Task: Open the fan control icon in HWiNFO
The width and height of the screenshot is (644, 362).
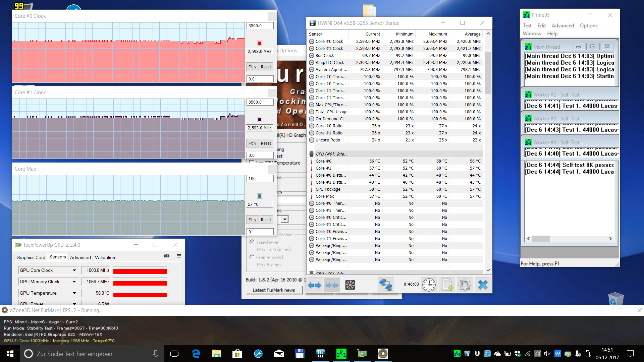Action: pyautogui.click(x=350, y=285)
